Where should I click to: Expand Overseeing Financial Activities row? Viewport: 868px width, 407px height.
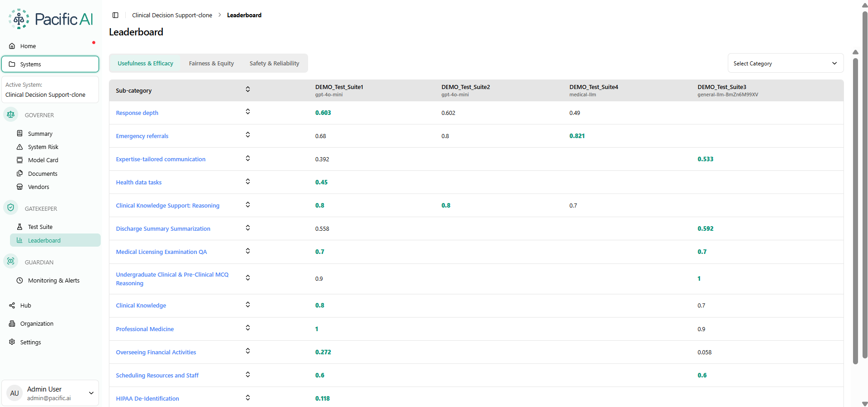tap(248, 351)
